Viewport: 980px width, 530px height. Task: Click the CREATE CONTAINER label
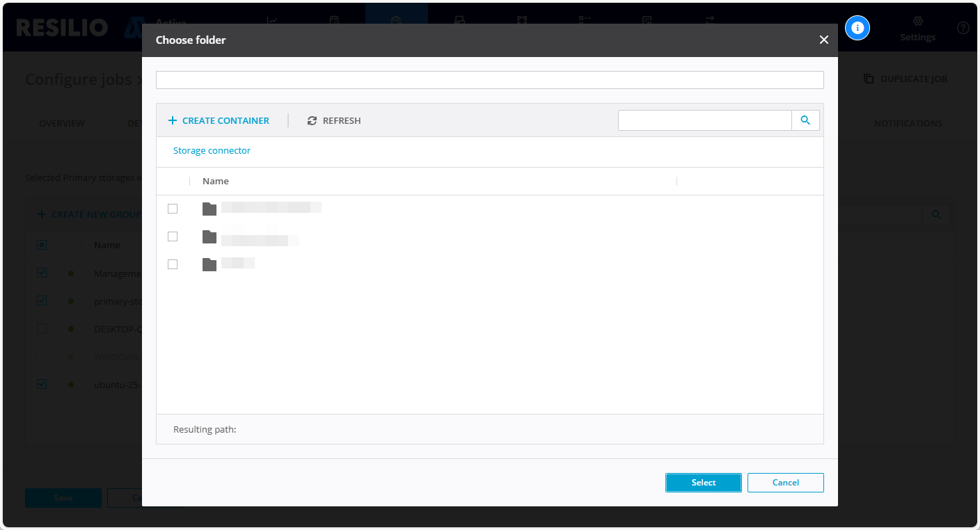[x=226, y=121]
